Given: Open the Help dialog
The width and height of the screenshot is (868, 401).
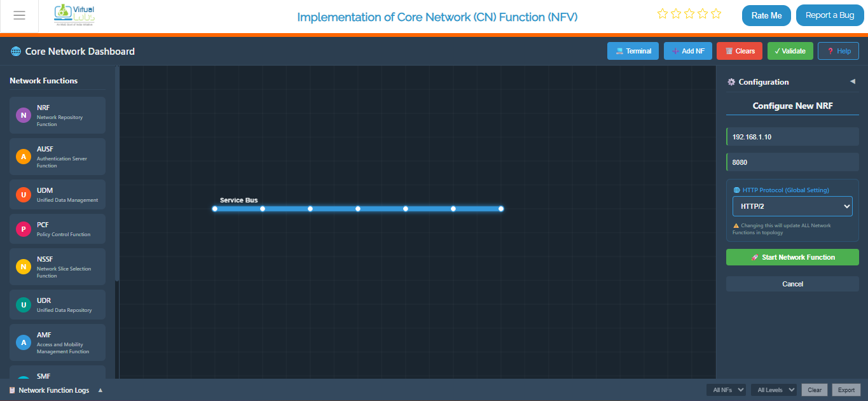Looking at the screenshot, I should (x=838, y=51).
